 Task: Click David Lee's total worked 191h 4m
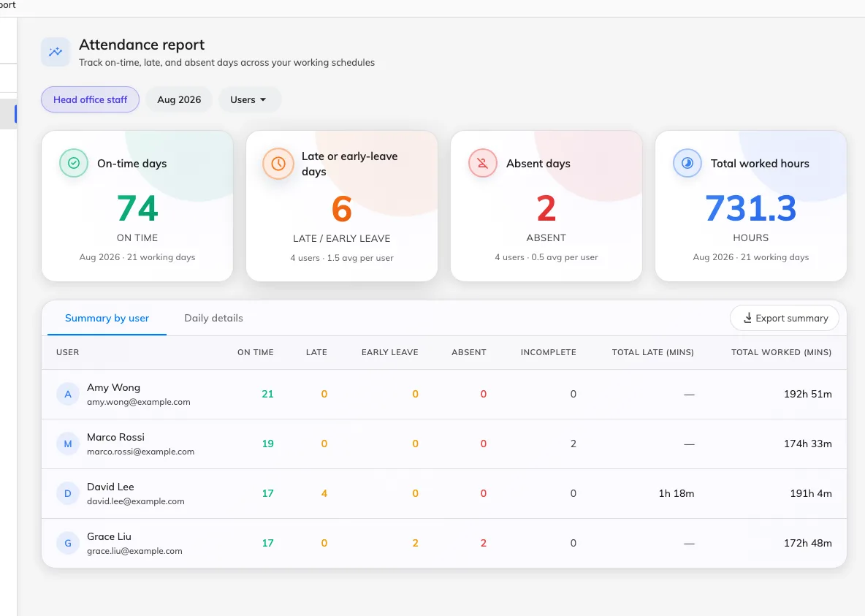coord(811,493)
